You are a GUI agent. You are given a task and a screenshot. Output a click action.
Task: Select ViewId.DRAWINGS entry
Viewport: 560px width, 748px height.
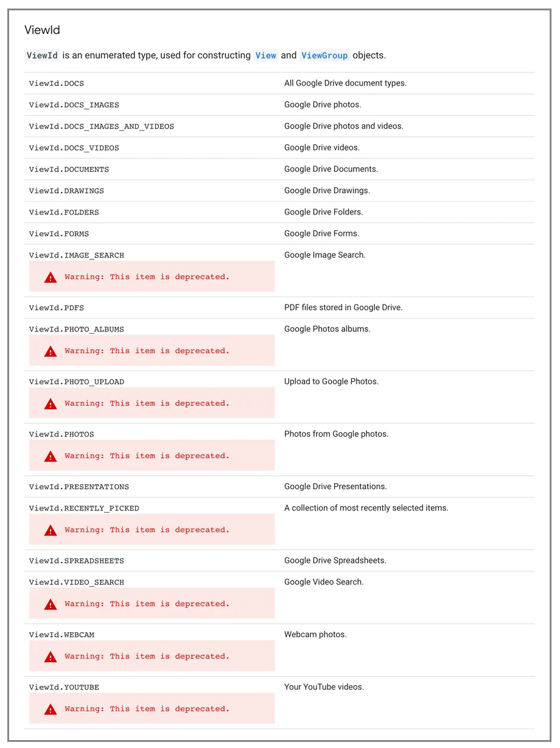tap(67, 191)
